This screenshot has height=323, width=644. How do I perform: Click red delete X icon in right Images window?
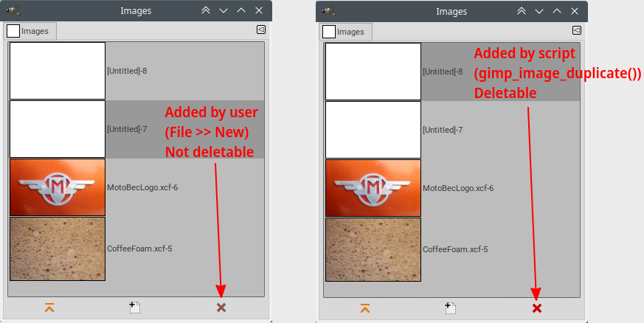537,308
